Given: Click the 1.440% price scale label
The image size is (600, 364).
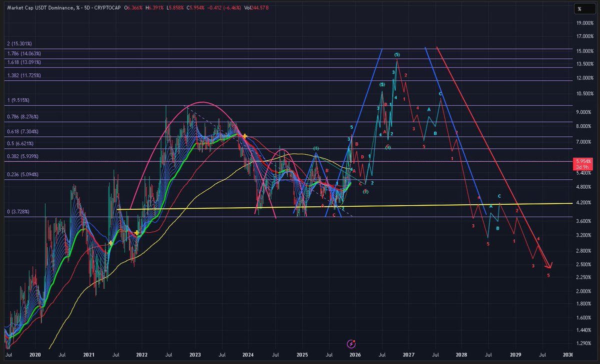Looking at the screenshot, I should tap(583, 331).
